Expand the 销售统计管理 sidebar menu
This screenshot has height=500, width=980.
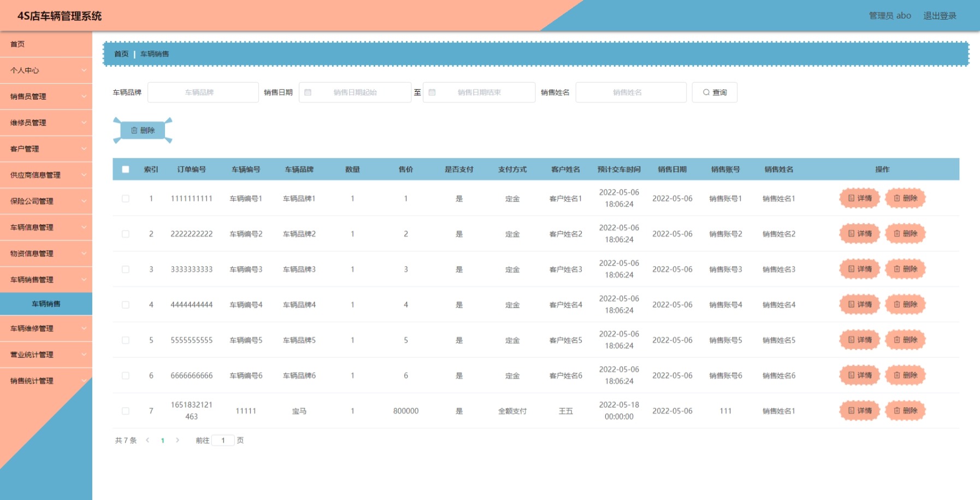(46, 381)
